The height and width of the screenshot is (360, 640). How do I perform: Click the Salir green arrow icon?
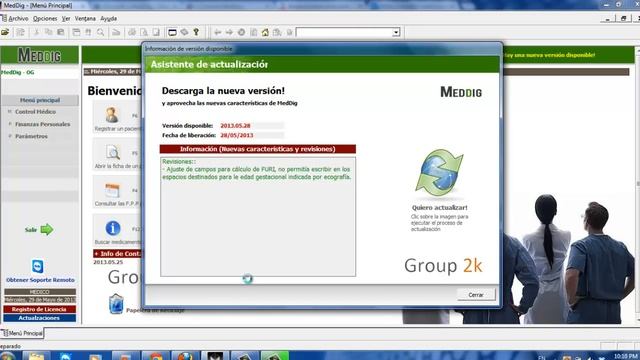pos(47,229)
